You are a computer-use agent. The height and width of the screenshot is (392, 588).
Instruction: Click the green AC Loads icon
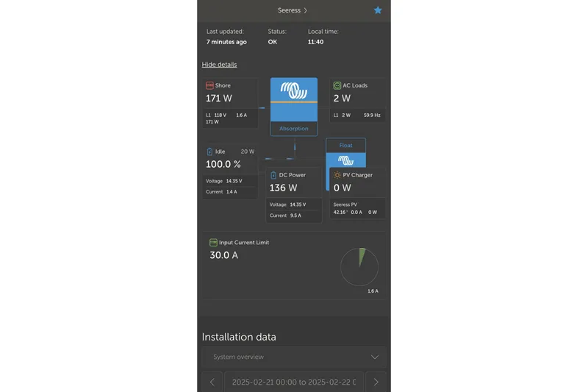(337, 85)
